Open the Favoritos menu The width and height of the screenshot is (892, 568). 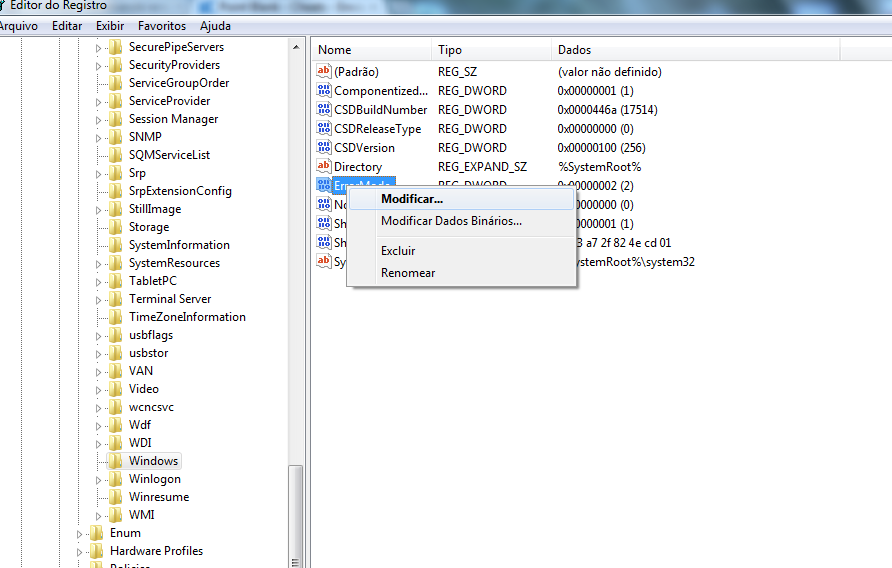click(x=162, y=26)
